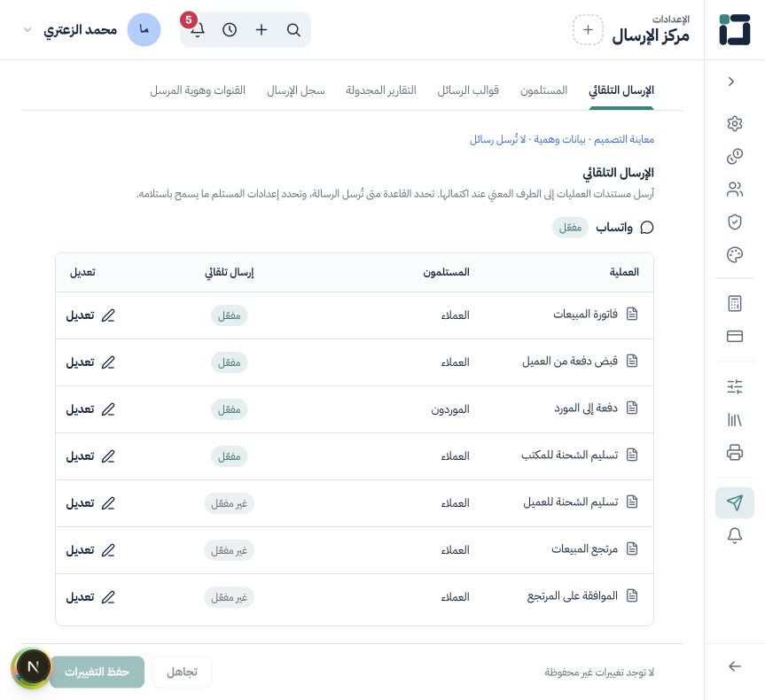Select the paper-plane dispatch icon in sidebar

(734, 502)
